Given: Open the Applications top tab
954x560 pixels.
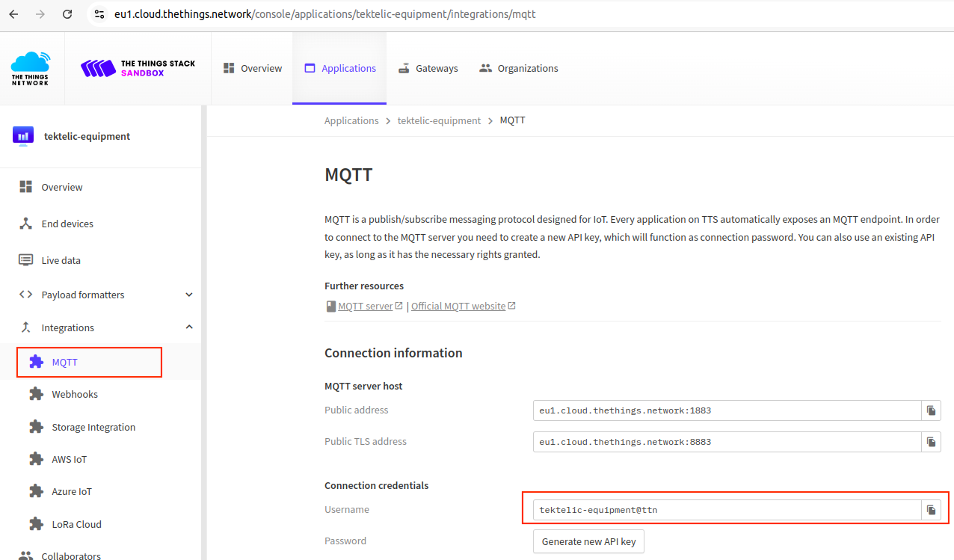Looking at the screenshot, I should pyautogui.click(x=339, y=68).
